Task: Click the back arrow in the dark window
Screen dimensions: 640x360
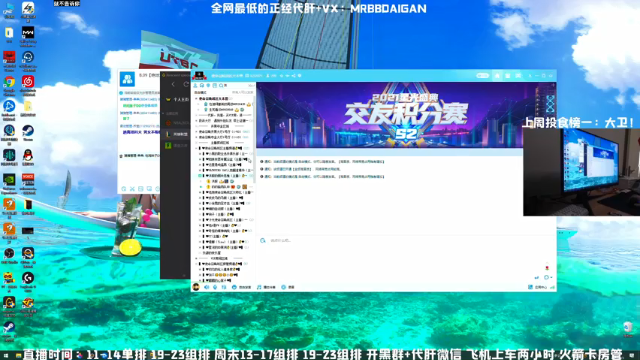Action: pos(173,84)
